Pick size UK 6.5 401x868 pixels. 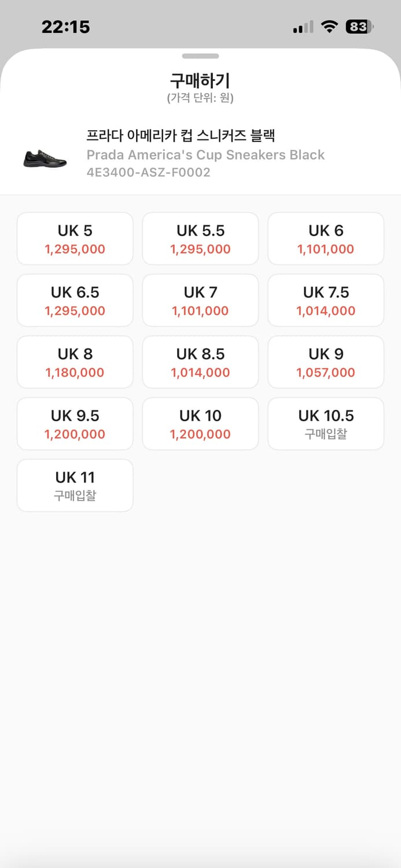pyautogui.click(x=75, y=300)
